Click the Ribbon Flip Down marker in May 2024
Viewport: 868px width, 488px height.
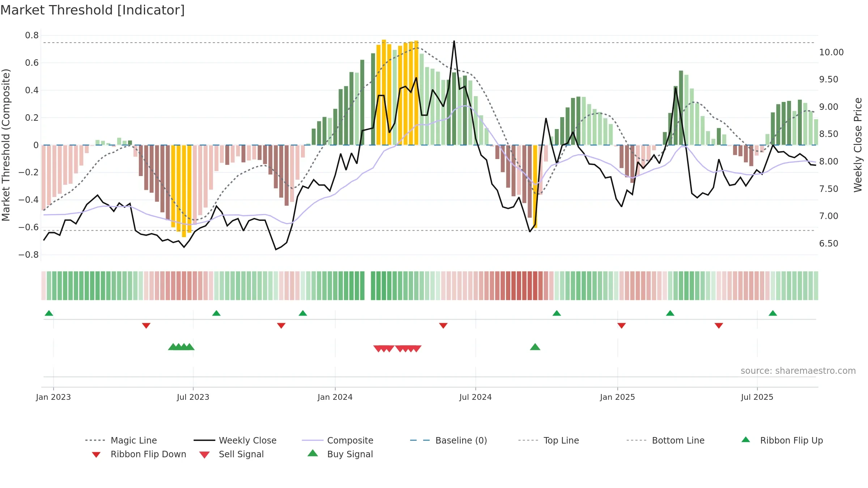[x=443, y=326]
